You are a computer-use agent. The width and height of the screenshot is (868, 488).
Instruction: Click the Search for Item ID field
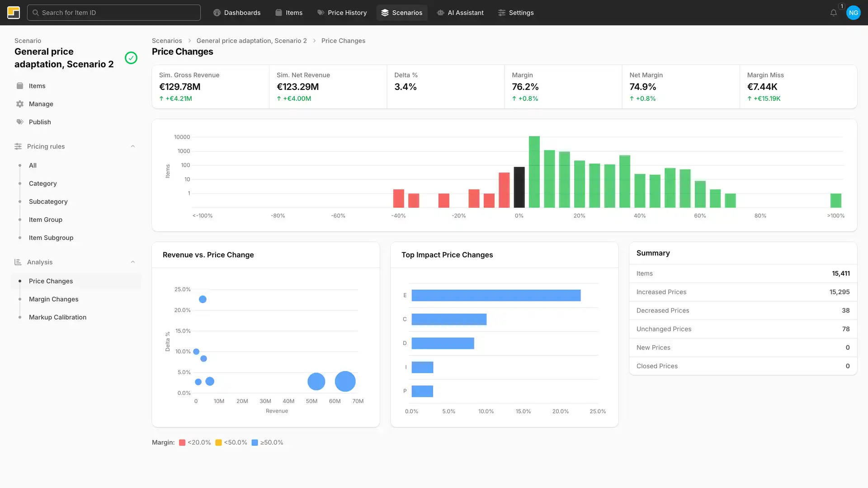tap(113, 12)
